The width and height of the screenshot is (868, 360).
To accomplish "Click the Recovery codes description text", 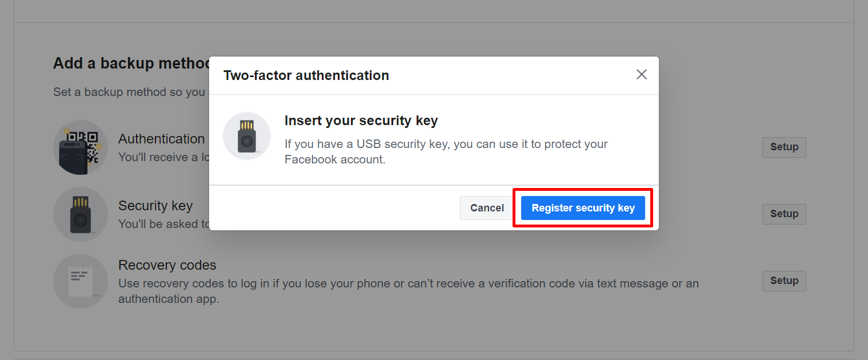I will [x=409, y=291].
